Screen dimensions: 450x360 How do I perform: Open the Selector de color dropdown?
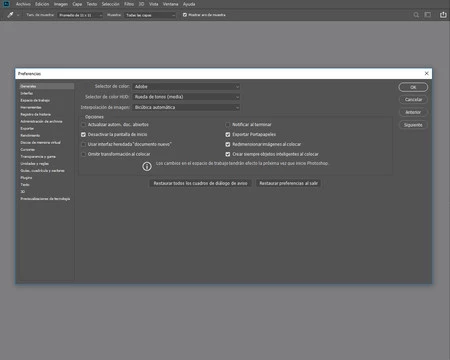click(186, 87)
